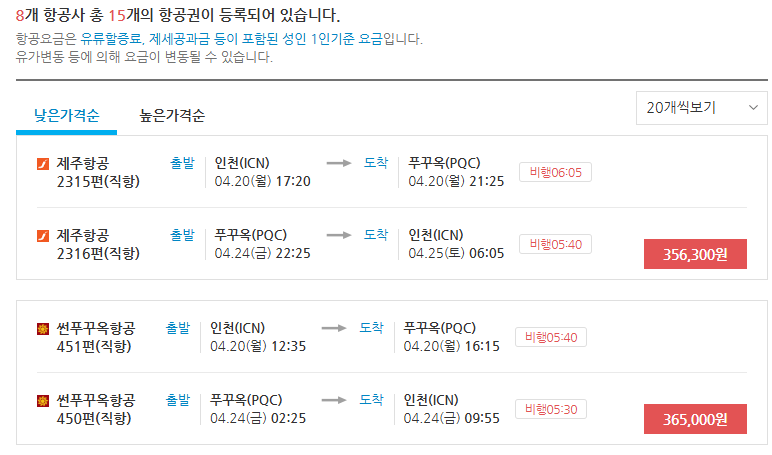
Task: Click the Jeju Air logo on flight 2316
Action: tap(43, 236)
